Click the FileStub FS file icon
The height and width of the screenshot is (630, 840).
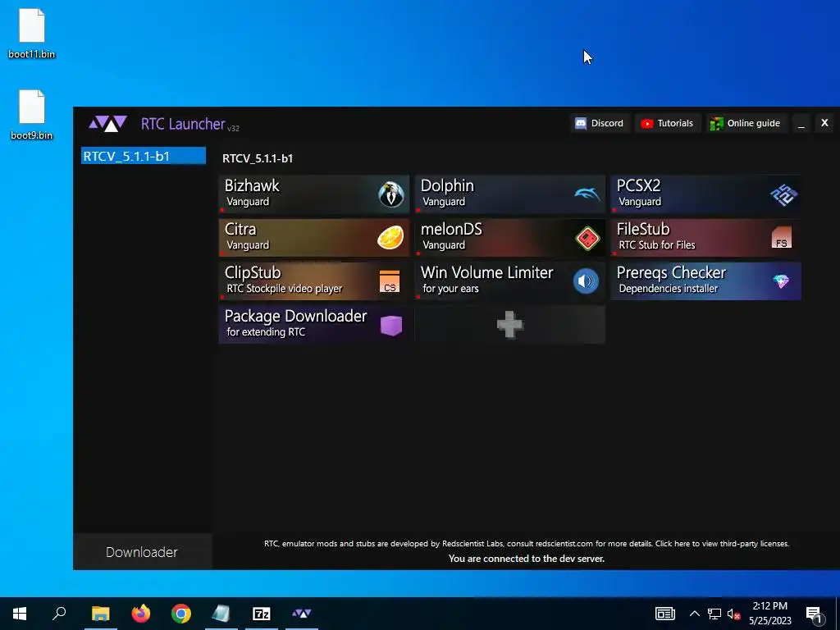coord(782,237)
